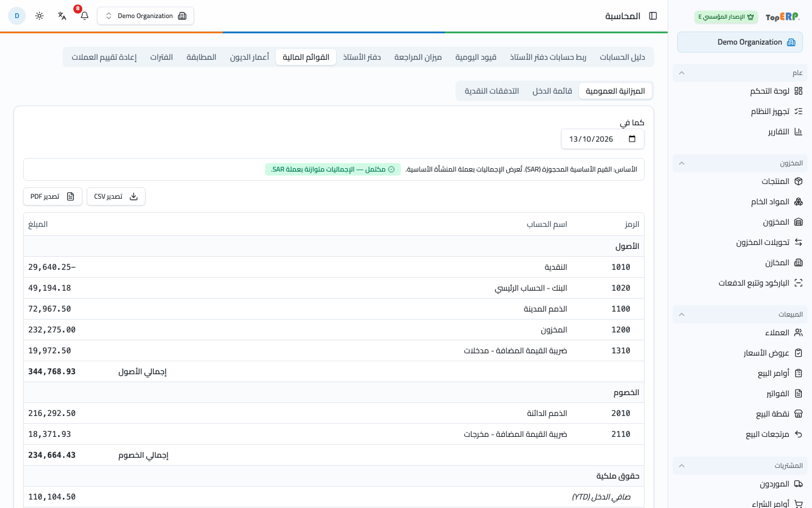Switch theme with the sun icon
The image size is (812, 508).
point(39,16)
